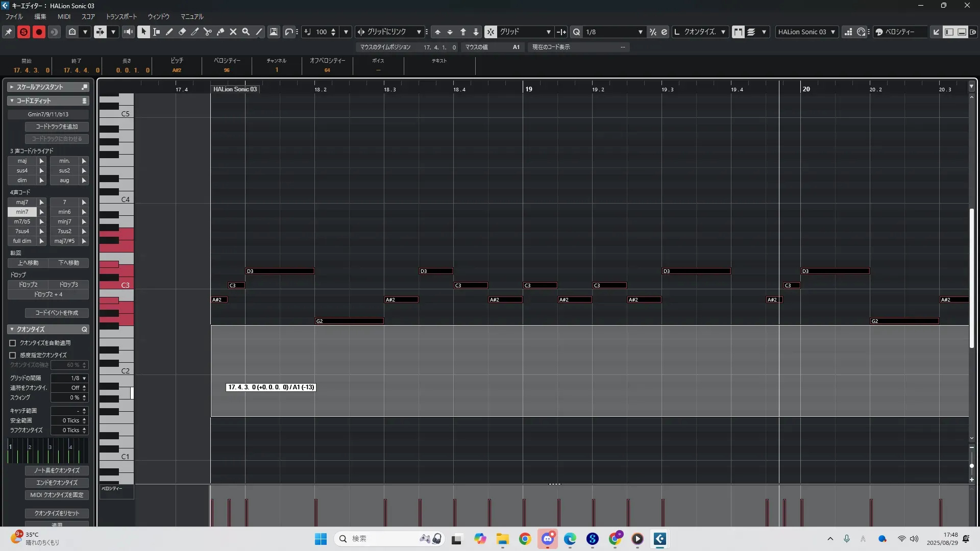980x551 pixels.
Task: Toggle Acoustic Feedback speaker icon
Action: tap(128, 32)
